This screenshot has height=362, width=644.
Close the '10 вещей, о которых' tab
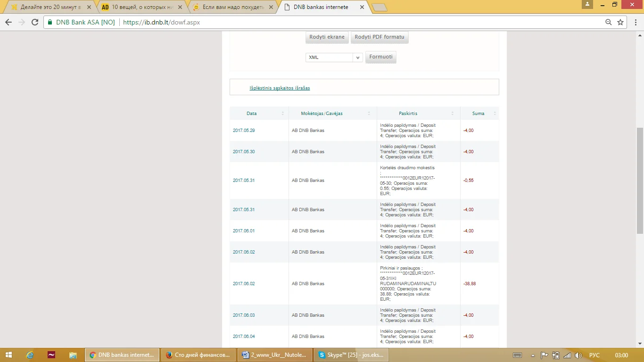[x=181, y=7]
